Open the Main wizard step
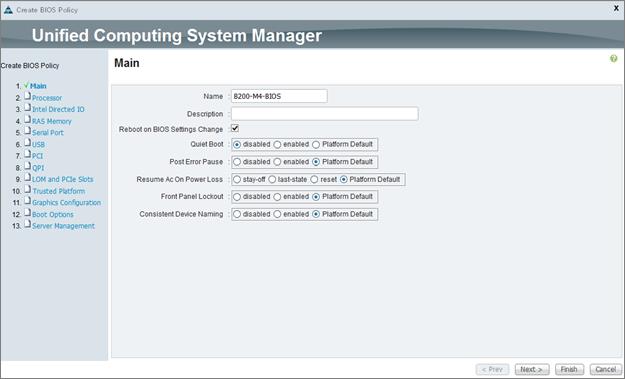The height and width of the screenshot is (379, 625). [38, 86]
